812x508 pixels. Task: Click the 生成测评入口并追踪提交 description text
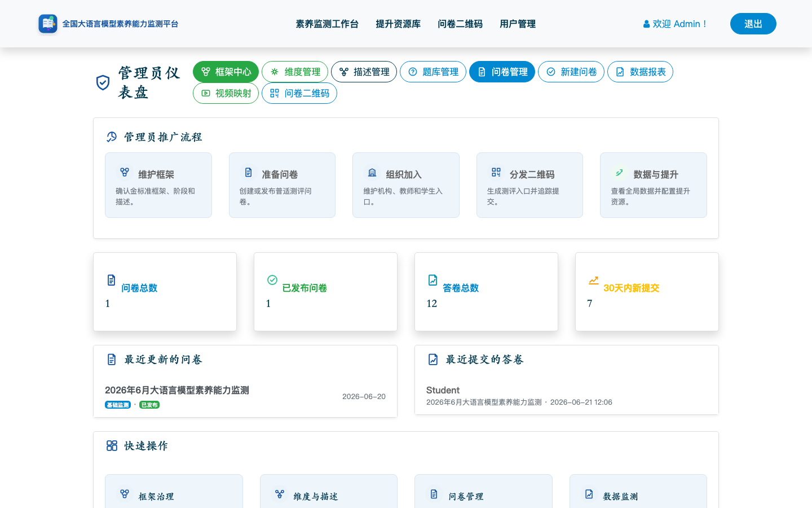[x=523, y=196]
